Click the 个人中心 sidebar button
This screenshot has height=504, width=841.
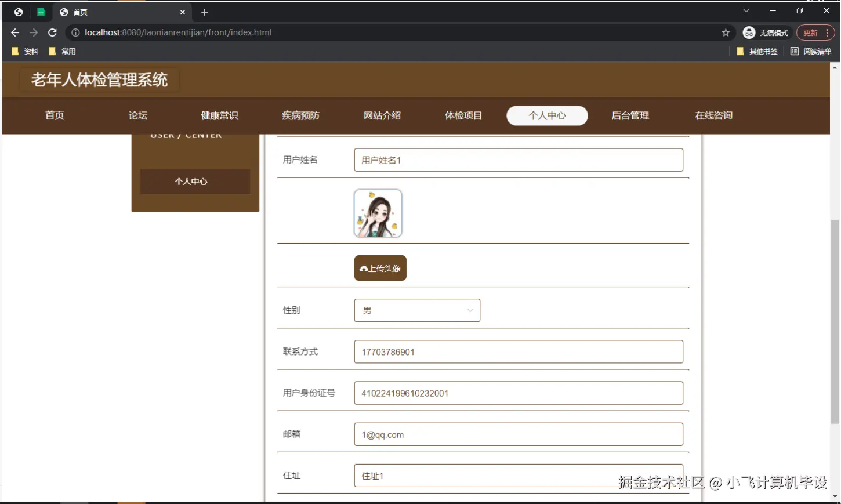[191, 181]
